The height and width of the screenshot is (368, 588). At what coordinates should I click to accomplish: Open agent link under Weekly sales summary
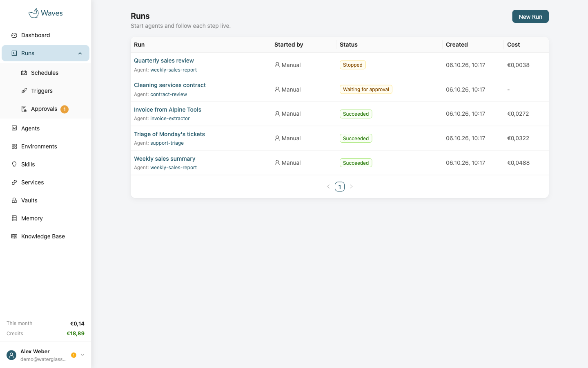click(x=174, y=168)
